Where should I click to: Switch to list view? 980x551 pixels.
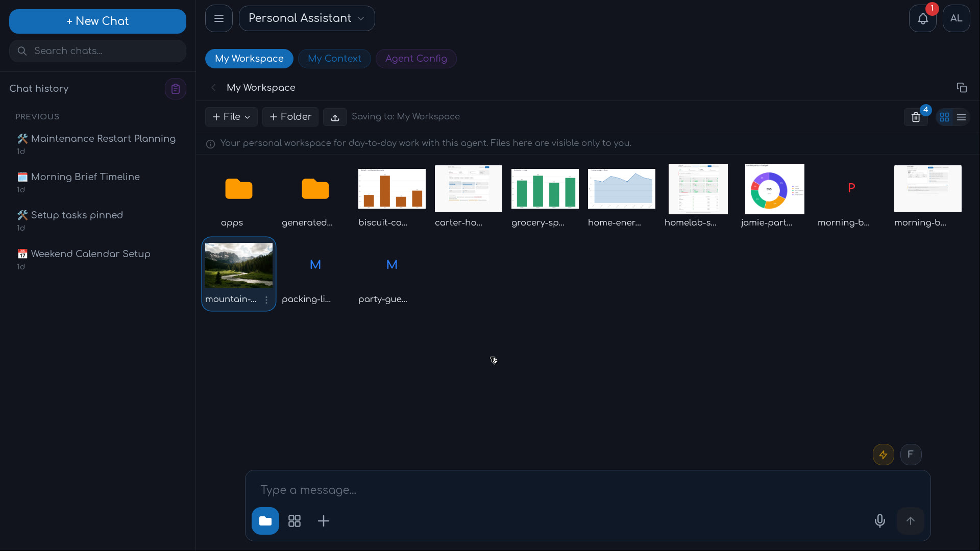click(x=961, y=117)
